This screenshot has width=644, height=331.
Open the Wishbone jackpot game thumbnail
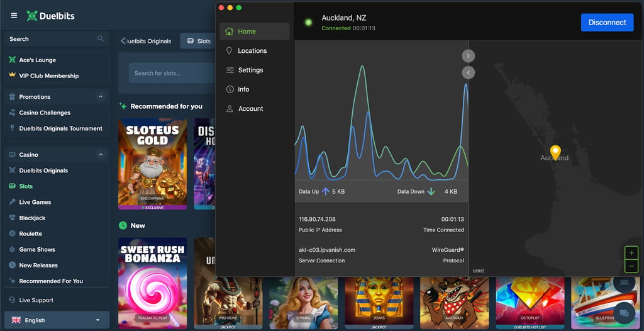click(228, 303)
